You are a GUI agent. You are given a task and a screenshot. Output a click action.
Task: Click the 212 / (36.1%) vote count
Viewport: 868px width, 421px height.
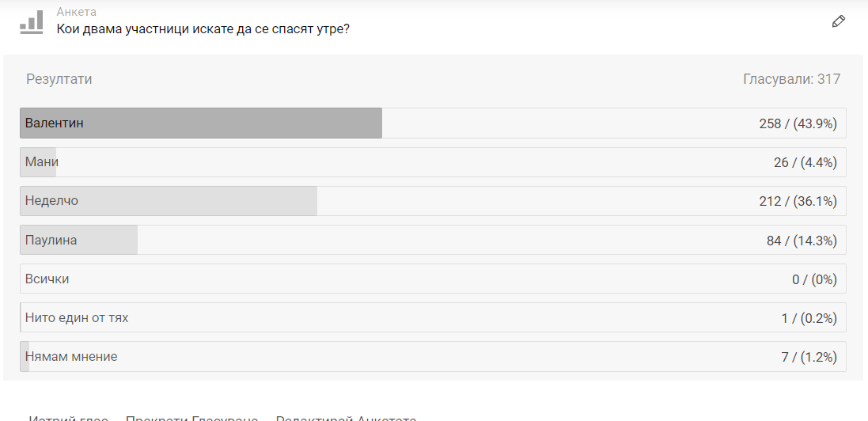[798, 201]
